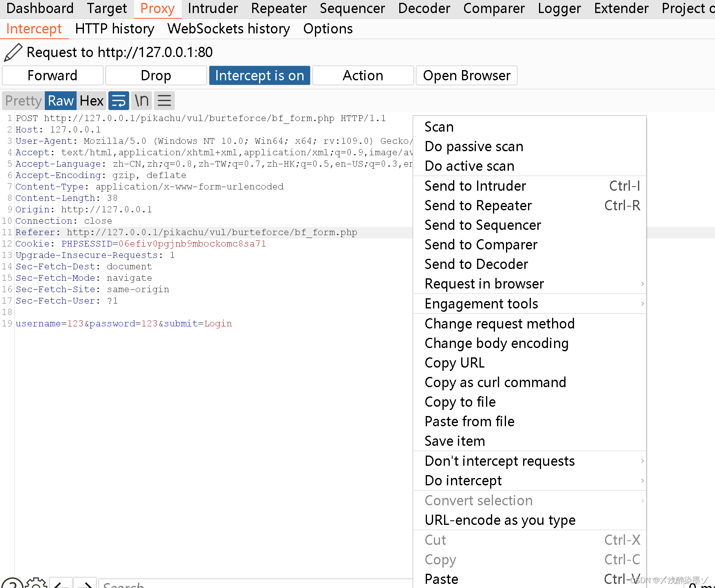Open the Sequencer tab
This screenshot has height=588, width=715.
pos(352,9)
